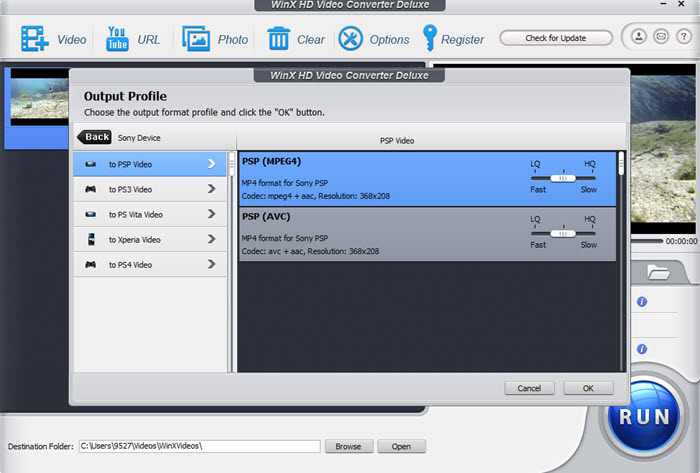
Task: Click the Video toolbar label
Action: [72, 40]
